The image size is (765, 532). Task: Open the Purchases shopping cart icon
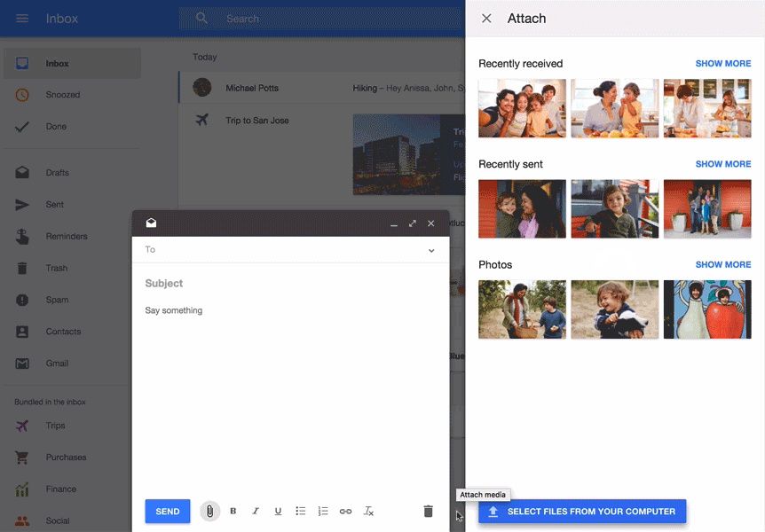click(x=24, y=457)
